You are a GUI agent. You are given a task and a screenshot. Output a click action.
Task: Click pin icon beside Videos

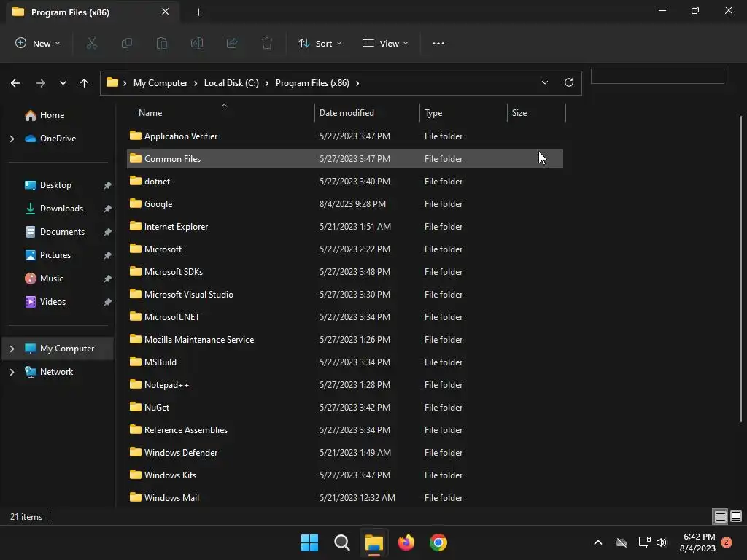coord(108,302)
